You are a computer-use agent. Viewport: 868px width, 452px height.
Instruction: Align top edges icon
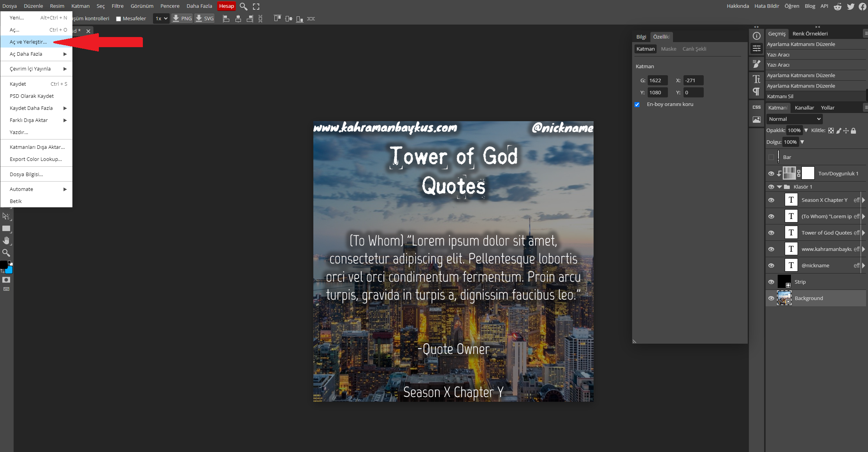click(277, 18)
